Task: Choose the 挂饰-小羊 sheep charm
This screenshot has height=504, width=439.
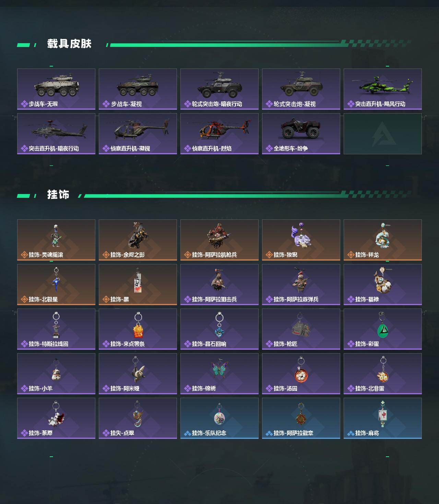Action: point(56,374)
